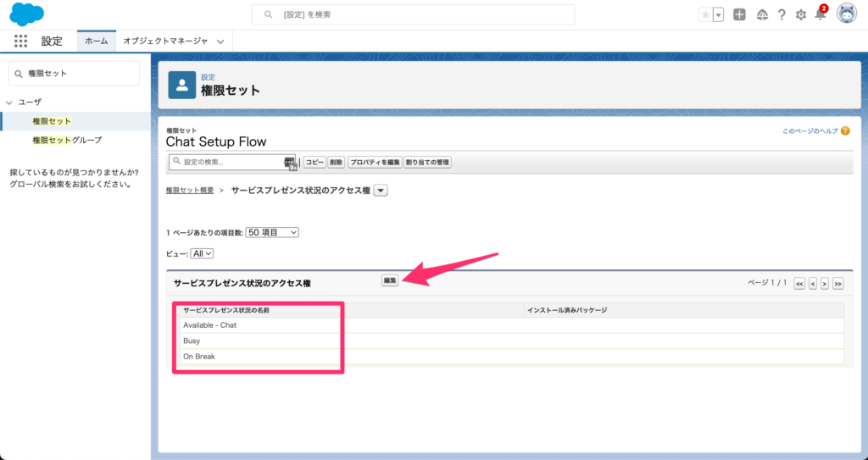The width and height of the screenshot is (868, 460).
Task: Click the orange help question icon
Action: (x=845, y=131)
